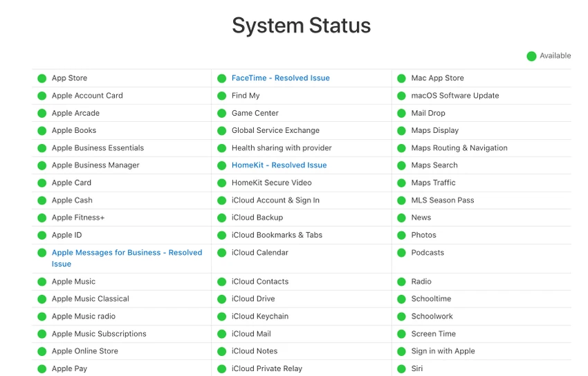Image resolution: width=588 pixels, height=376 pixels.
Task: Click green status dot beside iCloud Drive
Action: (221, 299)
